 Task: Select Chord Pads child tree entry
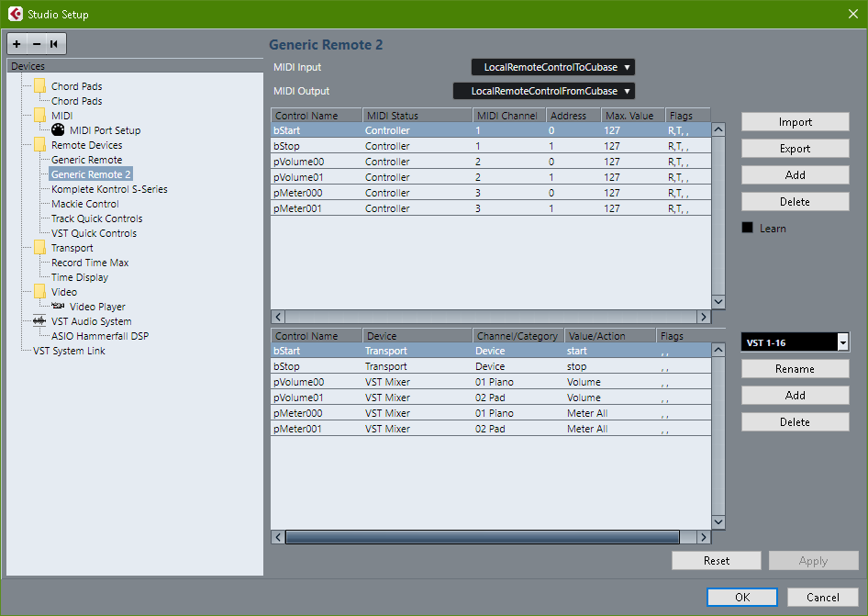77,101
